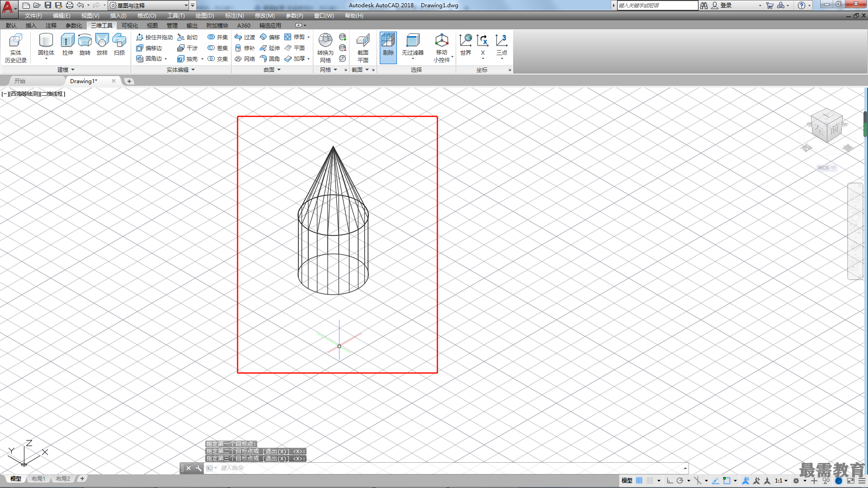Click the New drawing icon in quick access toolbar
The height and width of the screenshot is (488, 868).
click(26, 5)
